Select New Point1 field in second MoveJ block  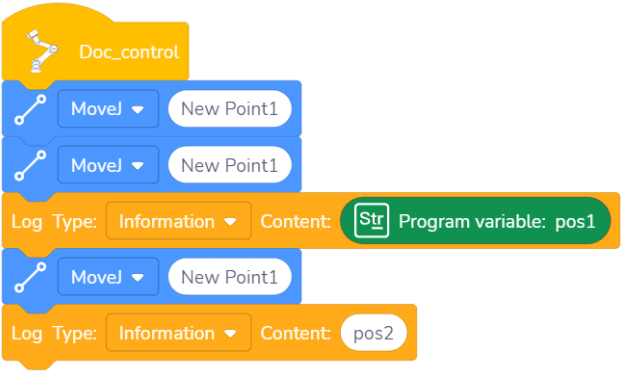click(230, 165)
